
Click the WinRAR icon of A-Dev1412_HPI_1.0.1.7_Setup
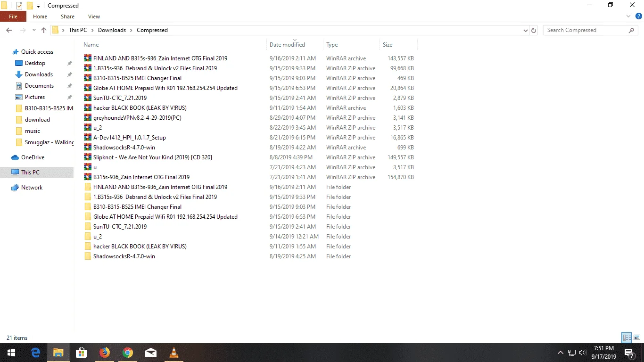[x=87, y=138]
